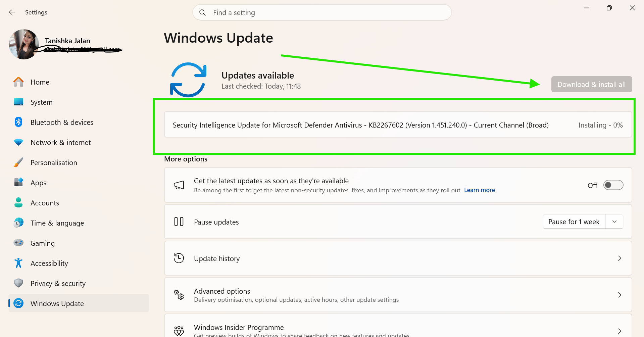Click the Time & language globe icon
Image resolution: width=644 pixels, height=337 pixels.
pyautogui.click(x=18, y=223)
